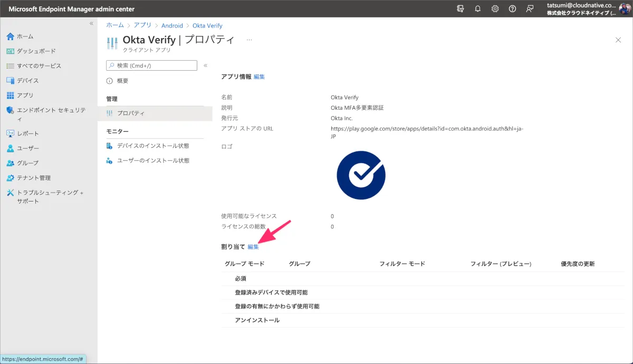The image size is (633, 364).
Task: Open the settings gear icon
Action: point(495,9)
